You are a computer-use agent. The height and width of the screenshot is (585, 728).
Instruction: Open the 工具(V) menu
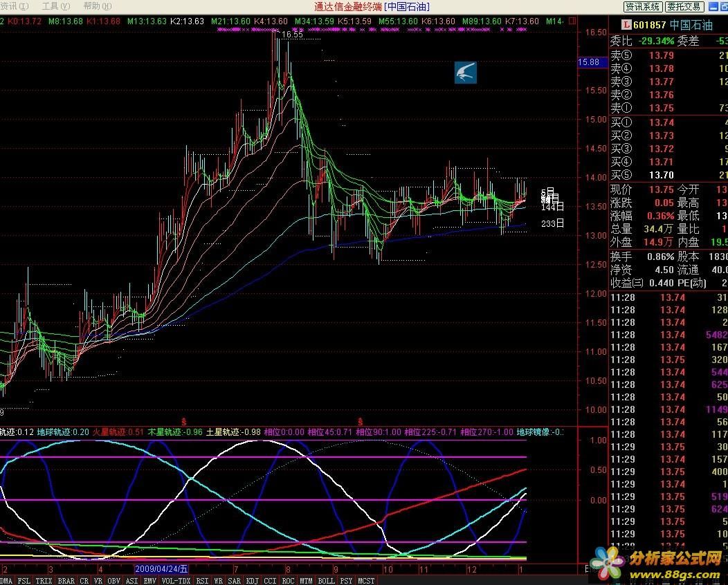56,6
